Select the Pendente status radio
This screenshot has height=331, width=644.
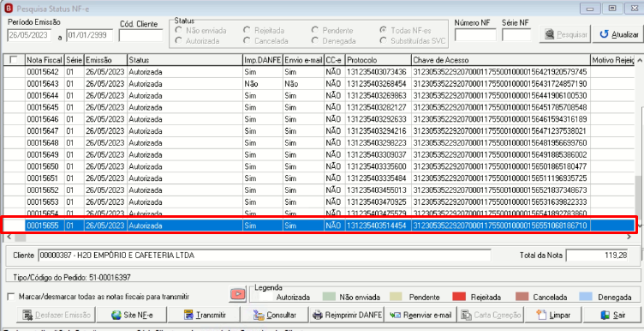click(314, 30)
